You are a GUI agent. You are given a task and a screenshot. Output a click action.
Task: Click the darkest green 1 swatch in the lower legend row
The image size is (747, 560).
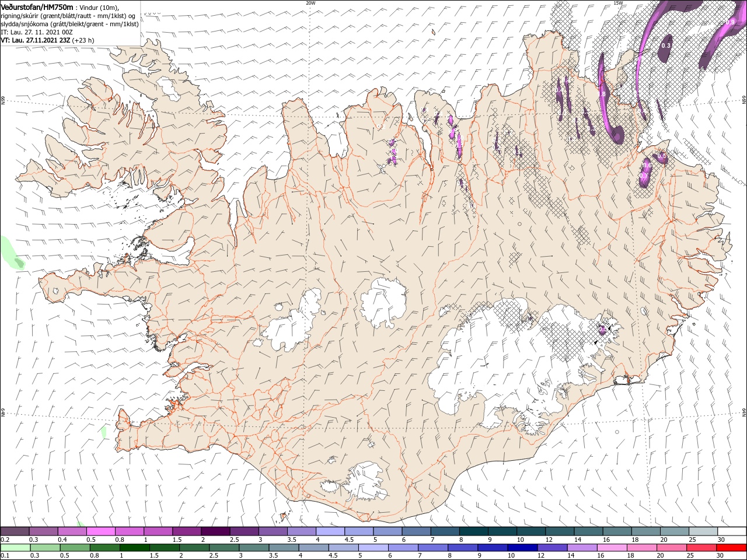(x=135, y=548)
